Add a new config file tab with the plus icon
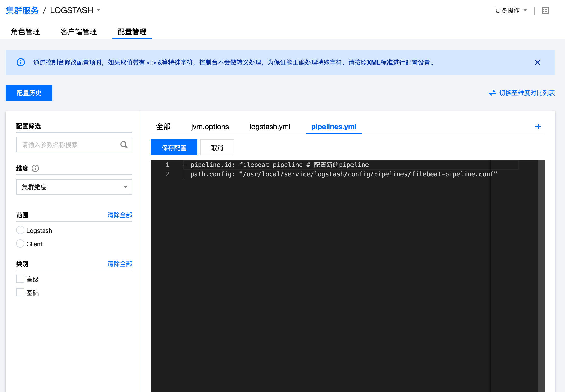Screen dimensions: 565x392 point(538,127)
